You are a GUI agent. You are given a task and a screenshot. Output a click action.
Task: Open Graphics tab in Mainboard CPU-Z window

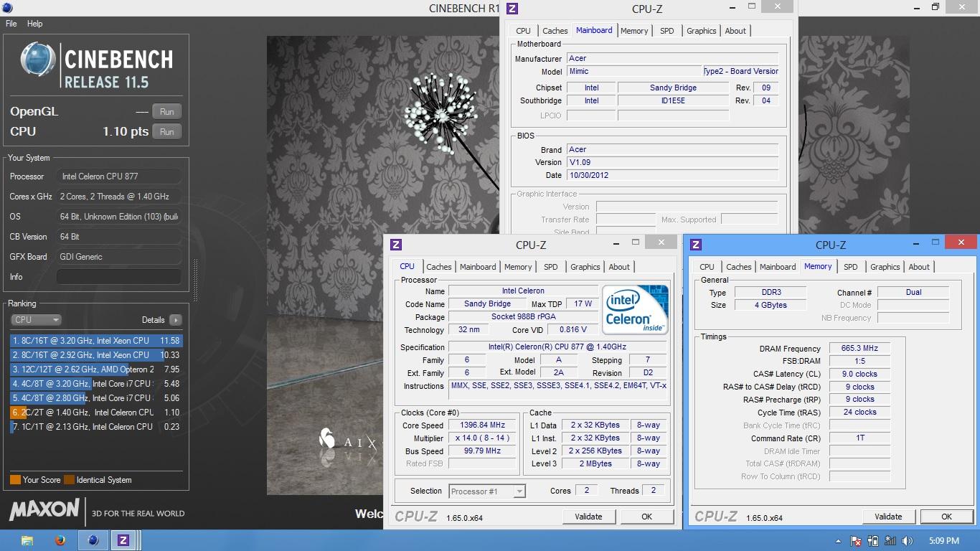pos(701,31)
